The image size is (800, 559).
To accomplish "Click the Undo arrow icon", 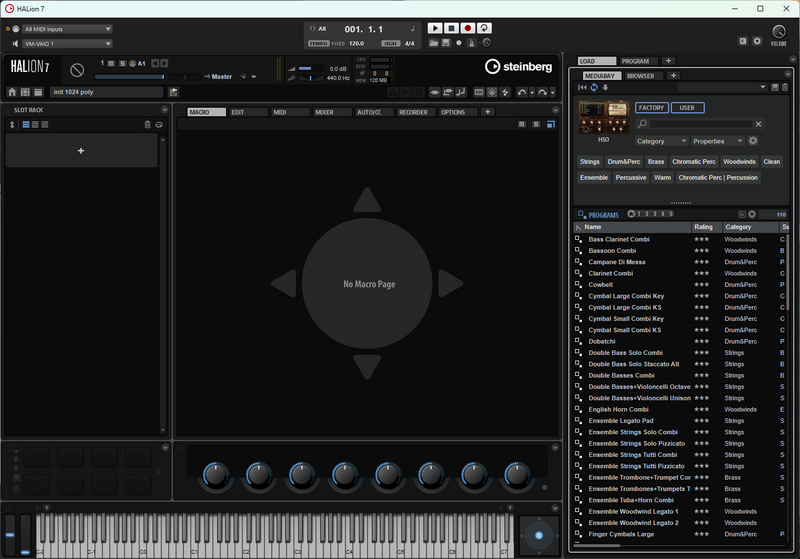I will point(521,92).
